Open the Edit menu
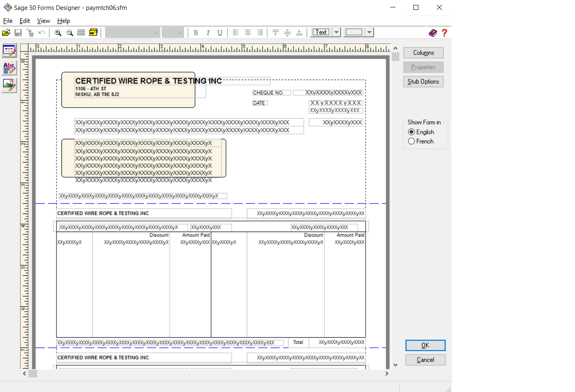575x392 pixels. (25, 21)
